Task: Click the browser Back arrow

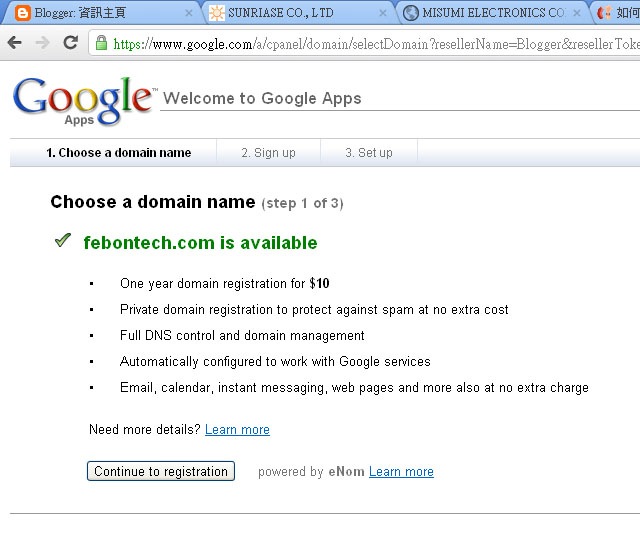Action: (x=15, y=42)
